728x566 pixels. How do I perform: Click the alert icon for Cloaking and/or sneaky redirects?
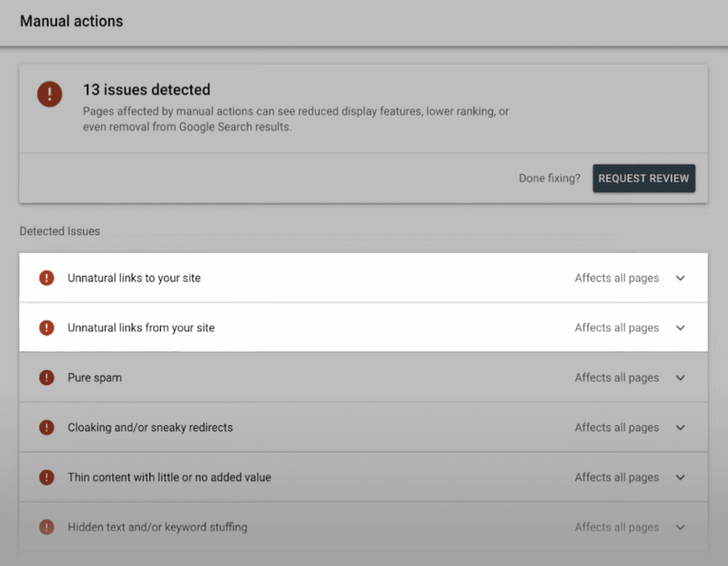pos(47,428)
